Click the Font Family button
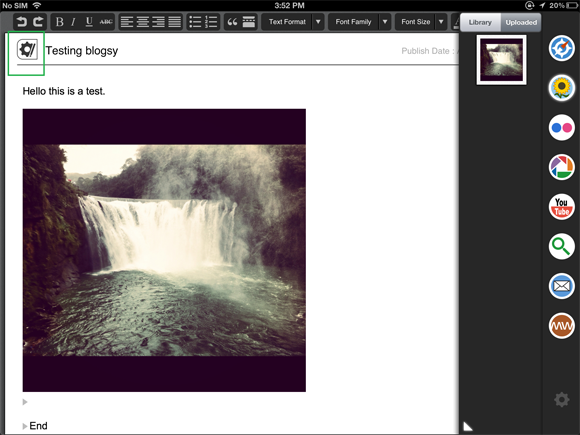 [353, 22]
